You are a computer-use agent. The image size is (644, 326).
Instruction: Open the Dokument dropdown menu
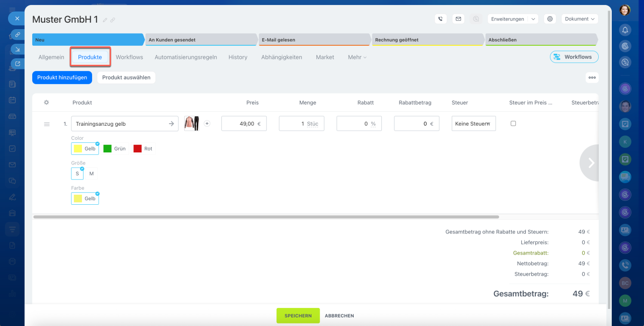580,19
